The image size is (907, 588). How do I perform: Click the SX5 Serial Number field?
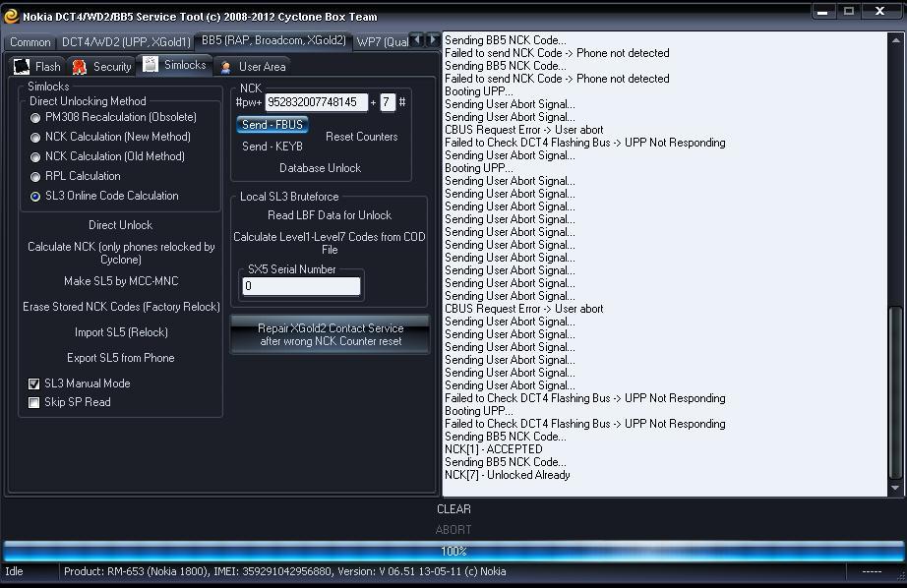[x=301, y=286]
